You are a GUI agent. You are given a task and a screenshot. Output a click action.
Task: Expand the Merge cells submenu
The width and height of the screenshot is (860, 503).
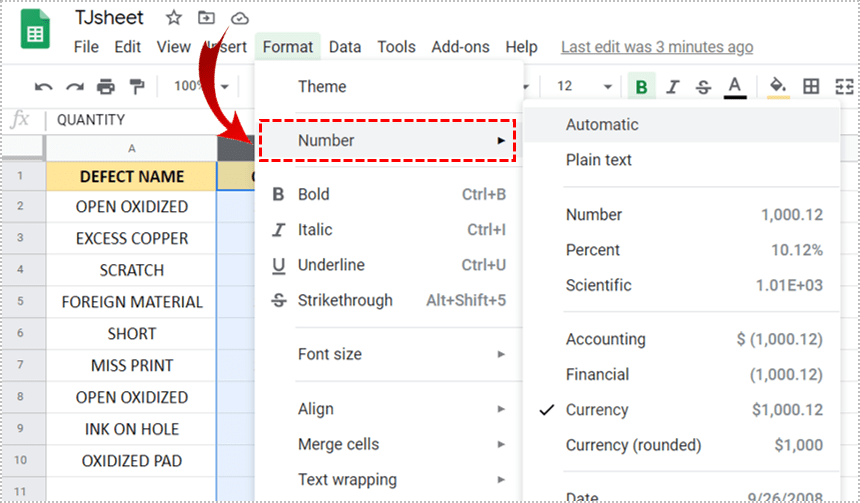coord(388,444)
